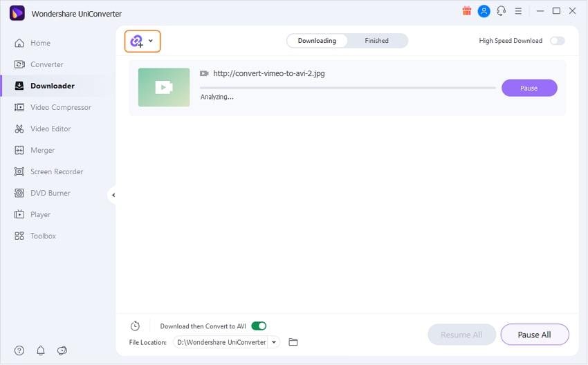Open the headset support icon
This screenshot has width=588, height=365.
(501, 11)
